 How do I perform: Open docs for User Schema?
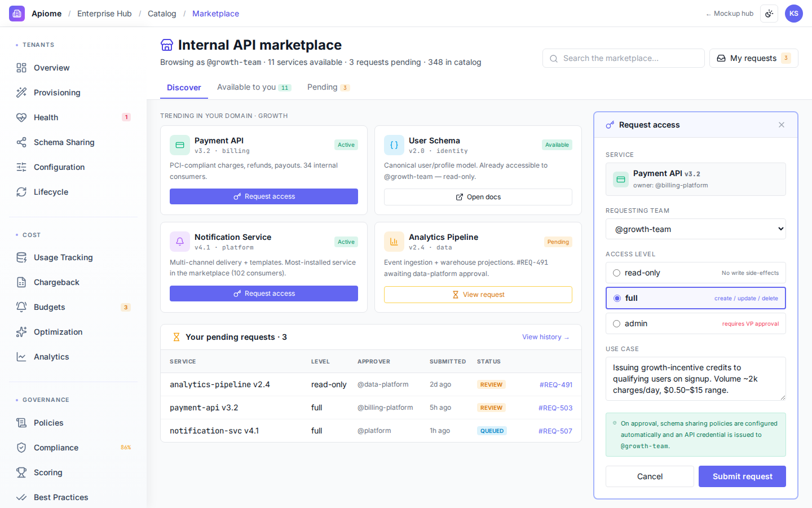(478, 197)
